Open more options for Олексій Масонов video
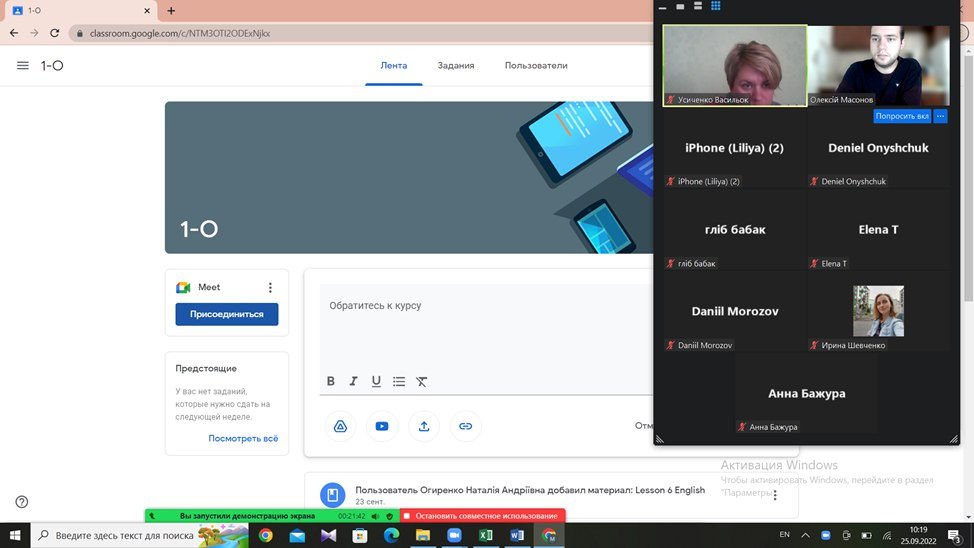Screen dimensions: 974x548 pos(940,116)
